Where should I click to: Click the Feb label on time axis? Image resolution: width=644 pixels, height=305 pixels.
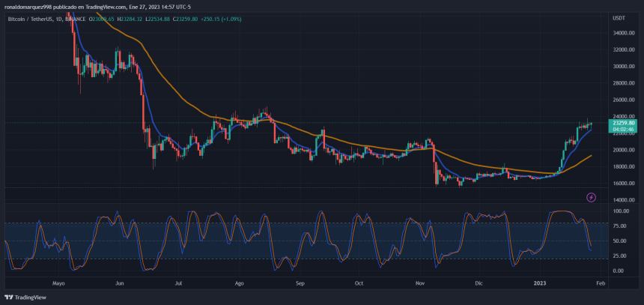click(x=600, y=285)
